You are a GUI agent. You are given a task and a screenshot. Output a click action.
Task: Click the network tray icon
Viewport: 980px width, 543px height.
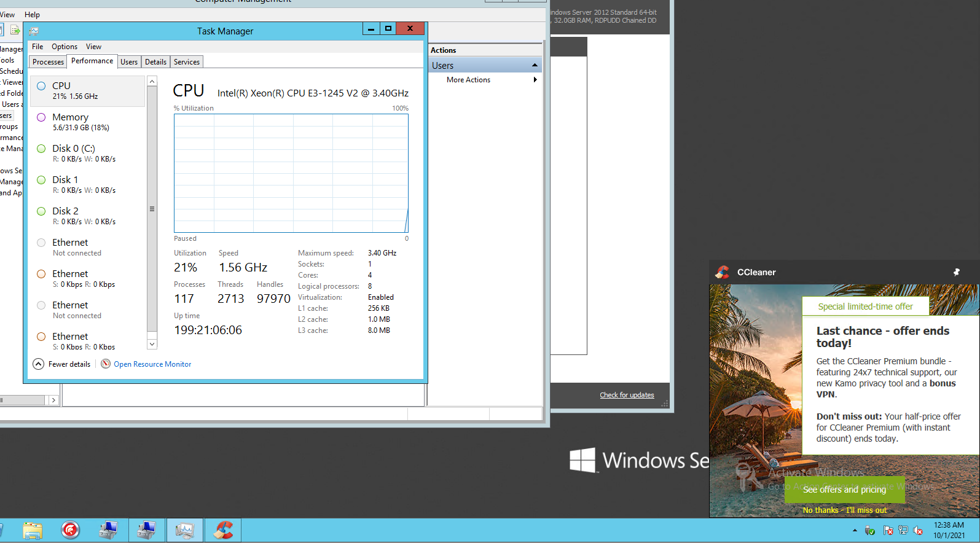coord(903,530)
